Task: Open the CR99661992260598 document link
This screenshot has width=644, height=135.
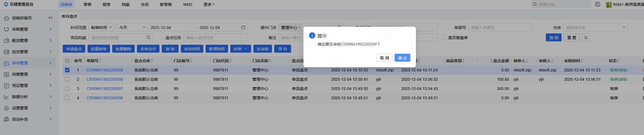Action: tap(105, 79)
